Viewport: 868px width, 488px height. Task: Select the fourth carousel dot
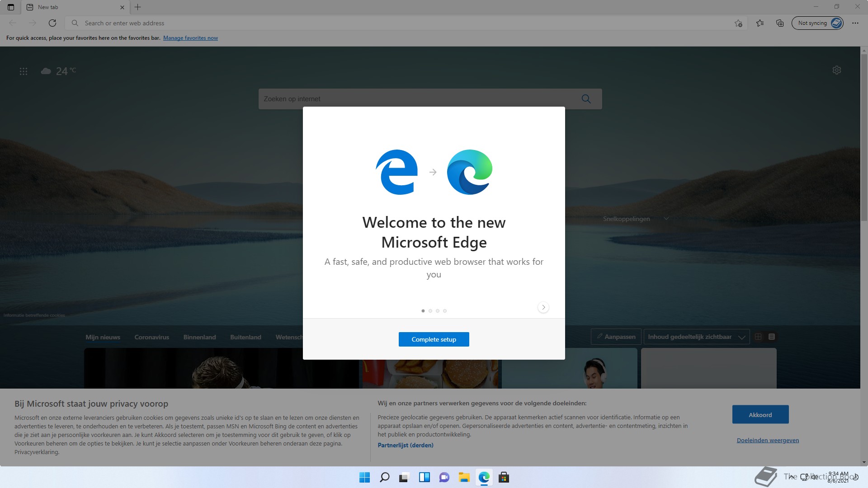tap(445, 311)
